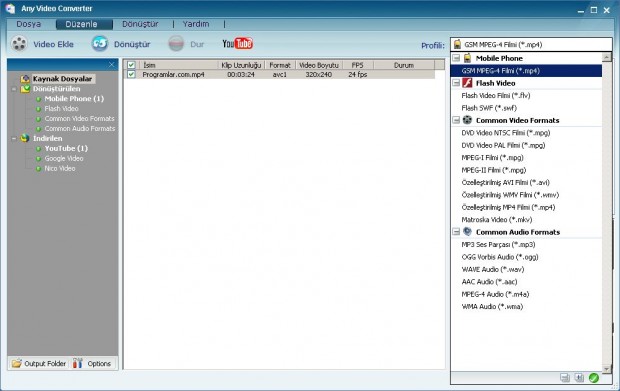Viewport: 620px width, 391px height.
Task: Sort by Klip Uzunluğu column header
Action: coord(241,65)
